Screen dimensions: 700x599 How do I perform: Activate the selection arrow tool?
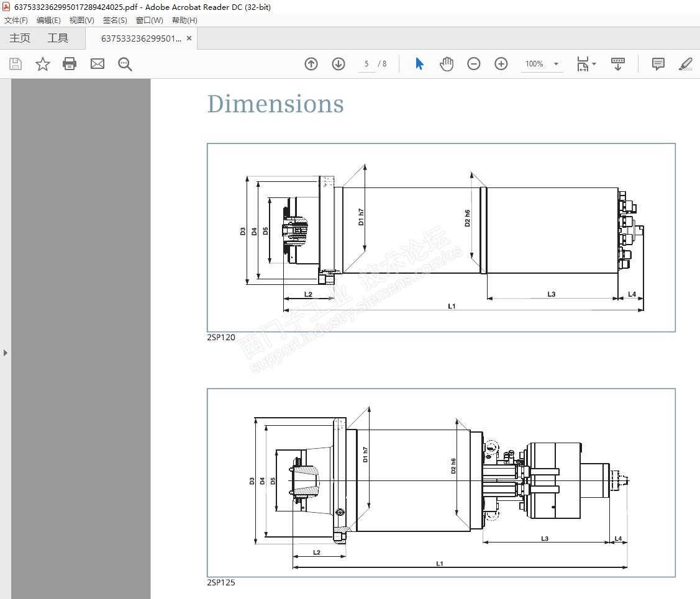(x=419, y=64)
